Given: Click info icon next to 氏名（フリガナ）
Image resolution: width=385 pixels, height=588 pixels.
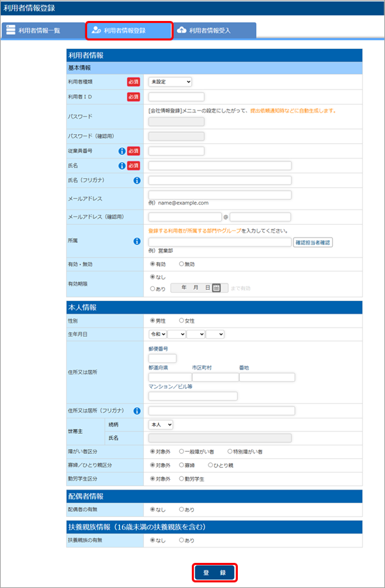Looking at the screenshot, I should coord(137,180).
